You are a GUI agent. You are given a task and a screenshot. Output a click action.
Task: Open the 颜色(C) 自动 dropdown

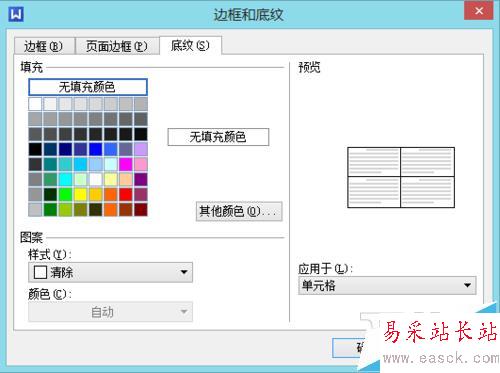[110, 312]
